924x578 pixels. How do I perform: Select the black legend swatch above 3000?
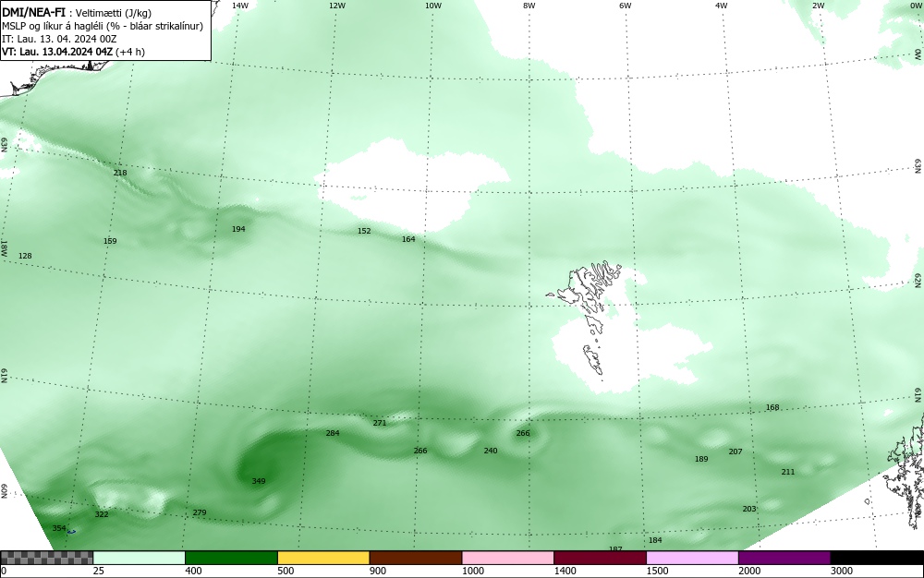coord(877,558)
